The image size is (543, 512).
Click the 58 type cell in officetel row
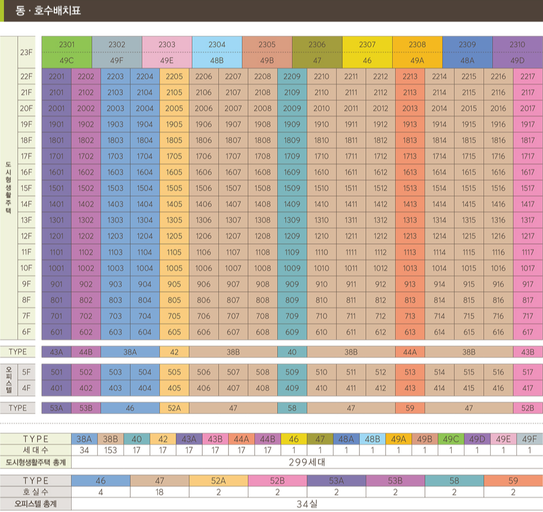tap(292, 408)
